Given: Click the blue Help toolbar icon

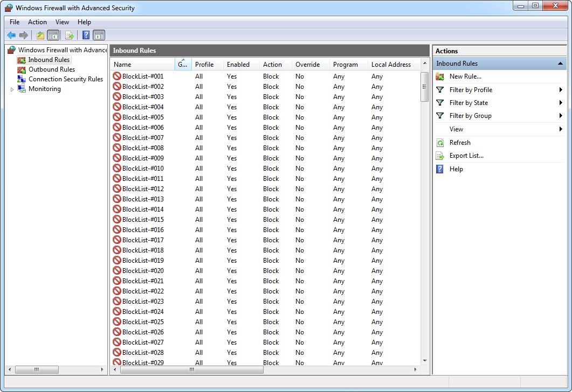Looking at the screenshot, I should tap(86, 36).
